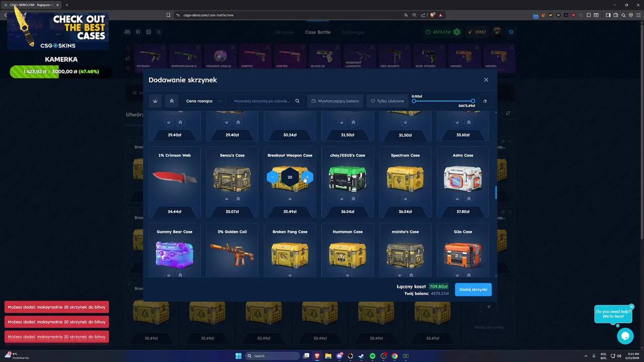
Task: Click crown icon under Gummy Bear Case
Action: (169, 275)
